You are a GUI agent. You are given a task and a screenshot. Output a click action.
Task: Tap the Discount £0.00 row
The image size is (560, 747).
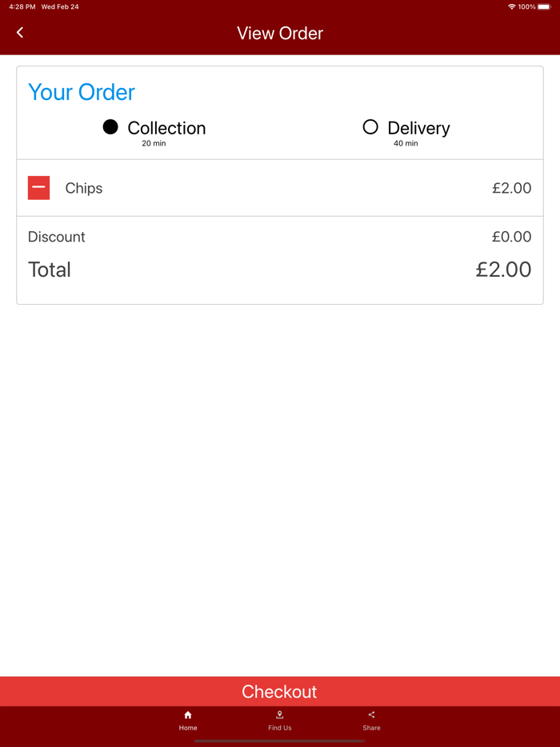(279, 237)
